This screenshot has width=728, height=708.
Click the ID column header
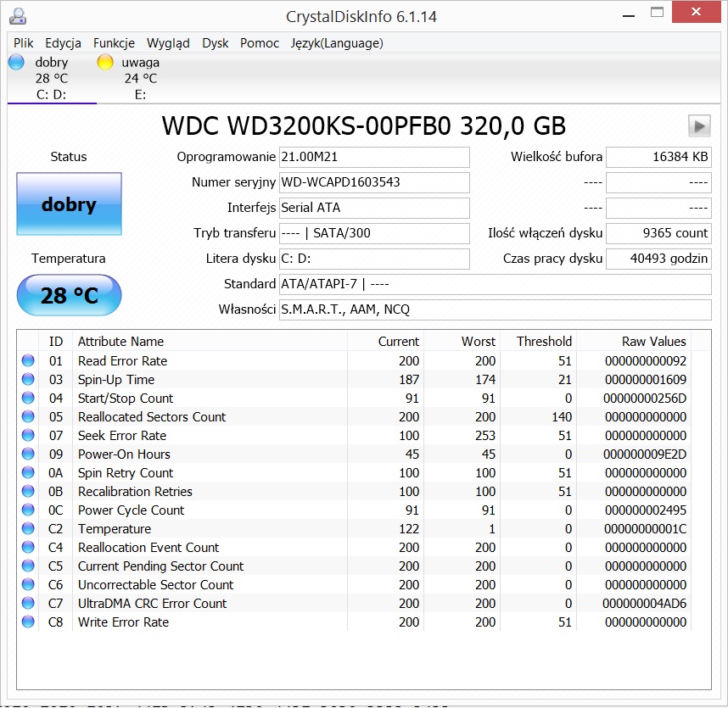point(56,341)
